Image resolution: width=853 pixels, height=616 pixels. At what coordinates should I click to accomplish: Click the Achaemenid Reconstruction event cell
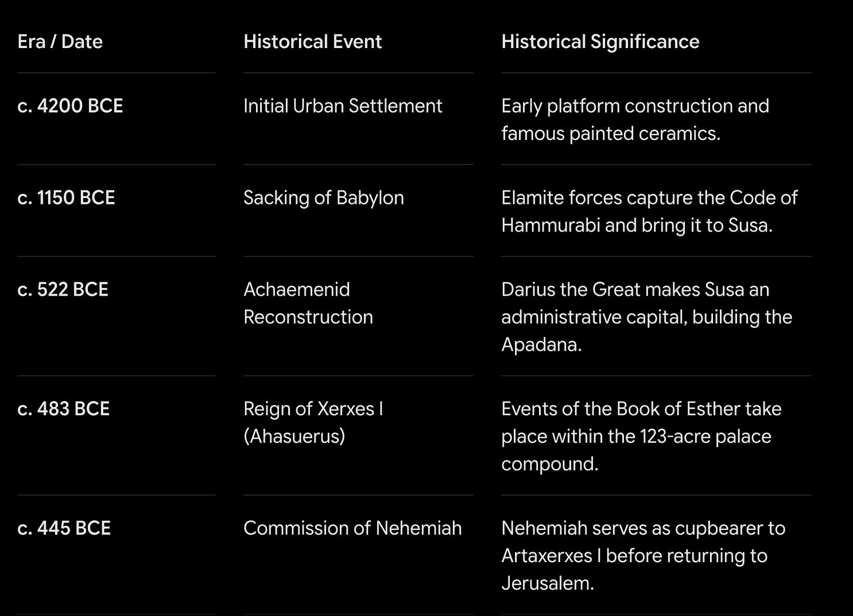point(308,303)
